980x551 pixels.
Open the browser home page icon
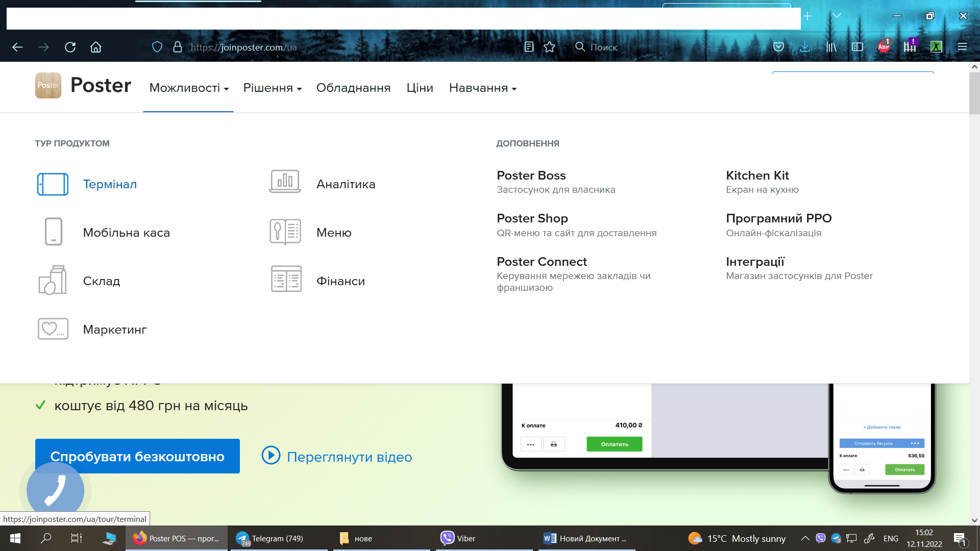[x=96, y=47]
